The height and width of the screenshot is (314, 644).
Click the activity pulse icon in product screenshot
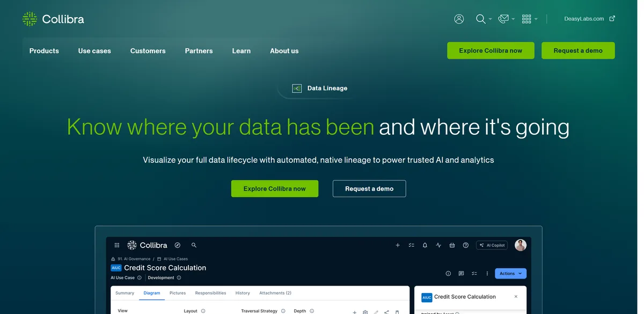pyautogui.click(x=438, y=245)
